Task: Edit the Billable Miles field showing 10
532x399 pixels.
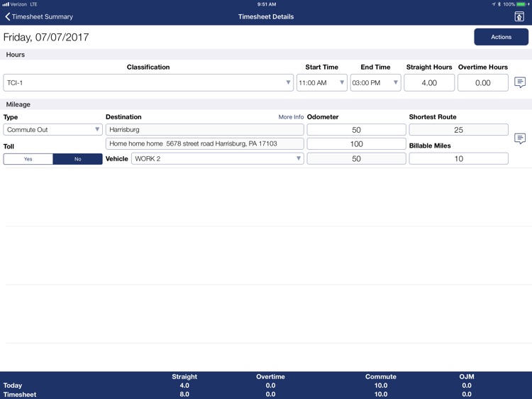Action: (x=458, y=158)
